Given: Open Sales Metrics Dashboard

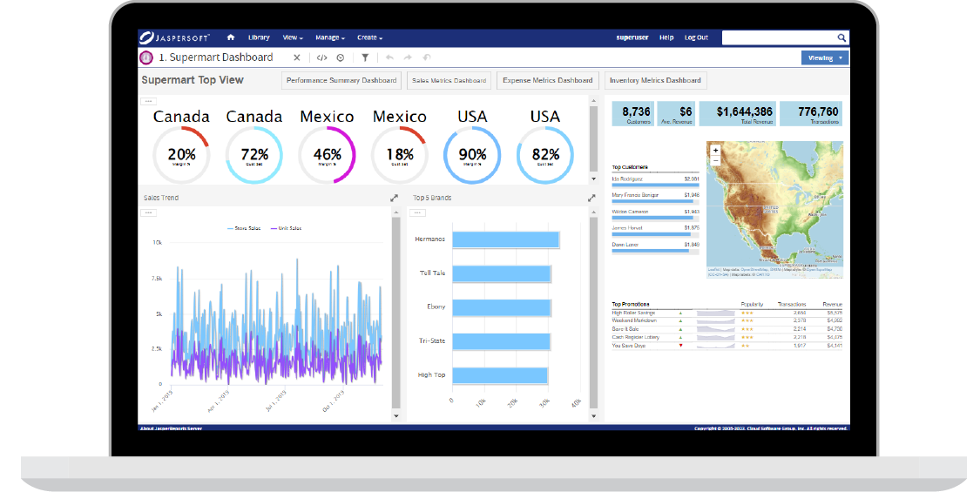Looking at the screenshot, I should [449, 81].
